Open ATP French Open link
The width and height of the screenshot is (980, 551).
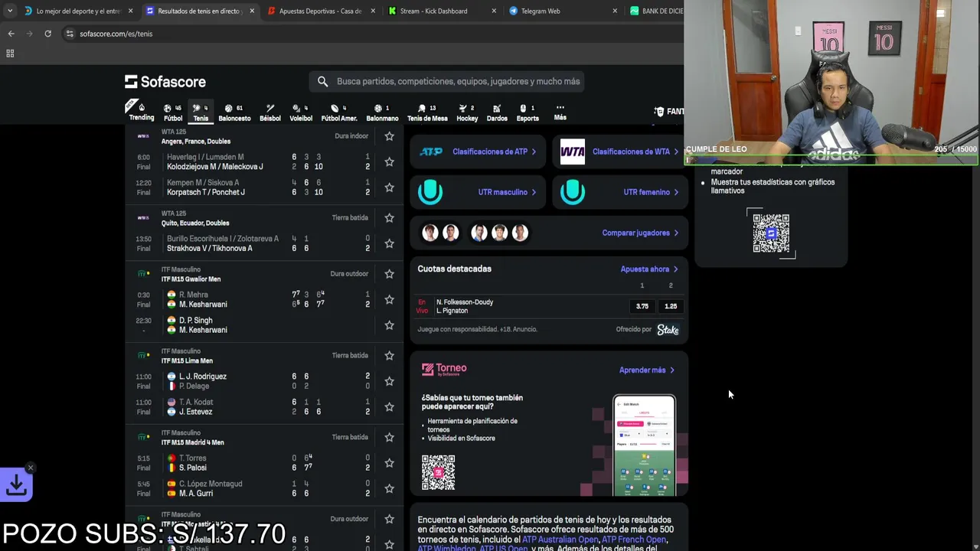click(634, 540)
